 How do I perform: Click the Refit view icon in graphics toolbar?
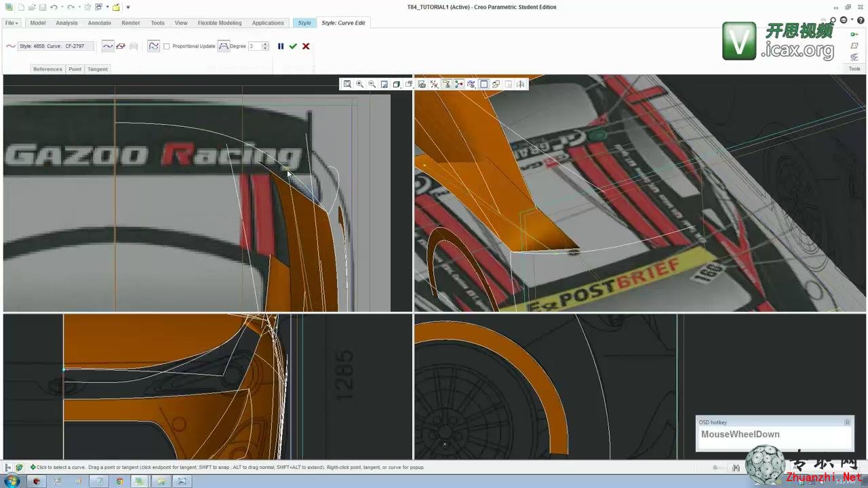point(347,84)
